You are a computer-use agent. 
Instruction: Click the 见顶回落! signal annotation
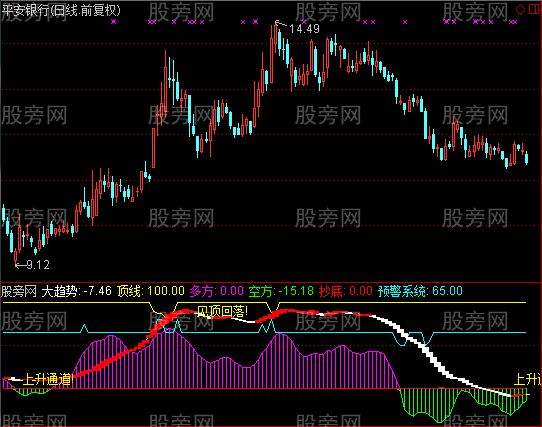pos(222,312)
